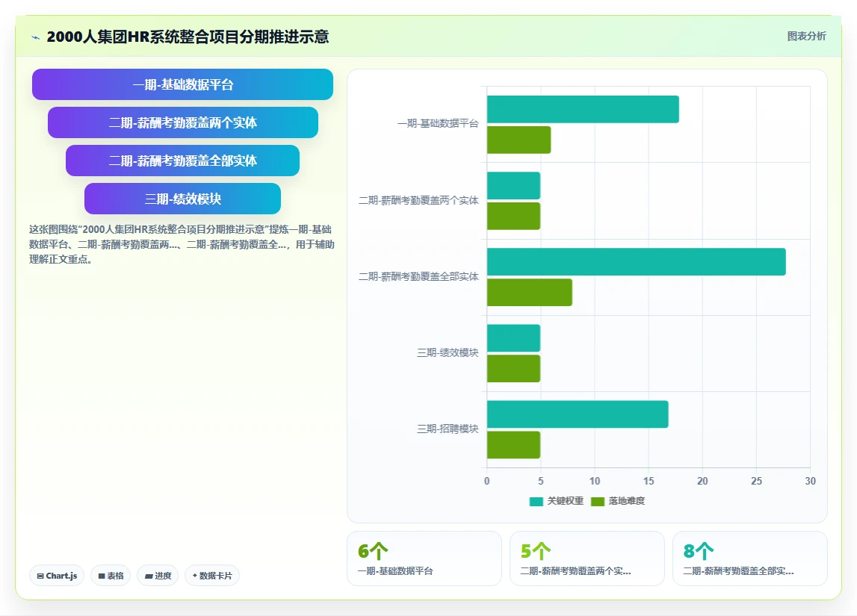Image resolution: width=857 pixels, height=616 pixels.
Task: Click the Chart.js tag
Action: (57, 576)
